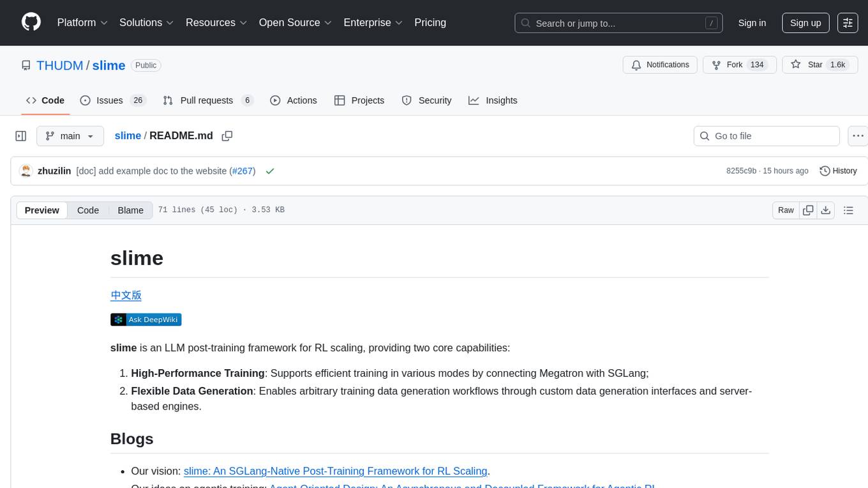Collapse the file tree side panel
868x488 pixels.
pos(21,136)
